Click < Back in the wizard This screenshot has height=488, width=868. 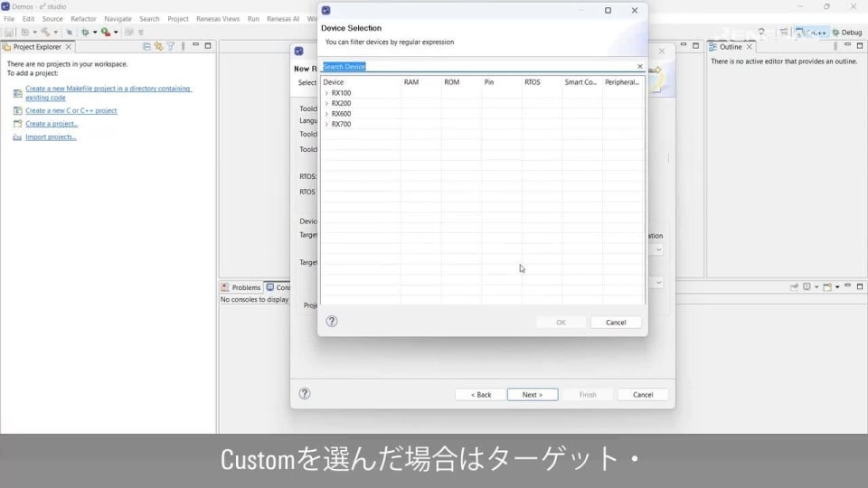480,395
